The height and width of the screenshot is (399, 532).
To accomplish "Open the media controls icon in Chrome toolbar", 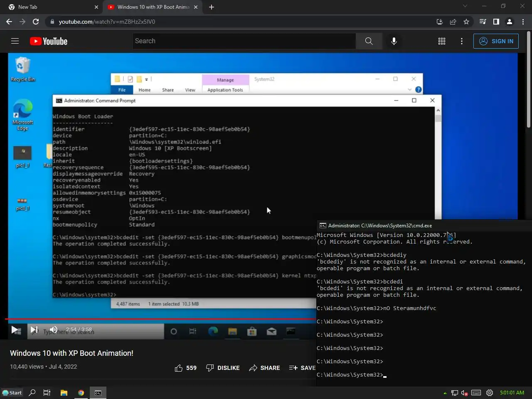I will click(x=483, y=22).
